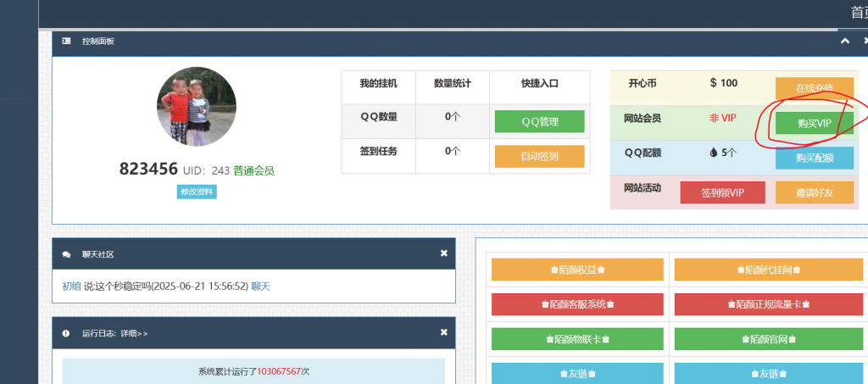Click the username 初�African link 初绾 in chat
This screenshot has height=384, width=868.
71,287
